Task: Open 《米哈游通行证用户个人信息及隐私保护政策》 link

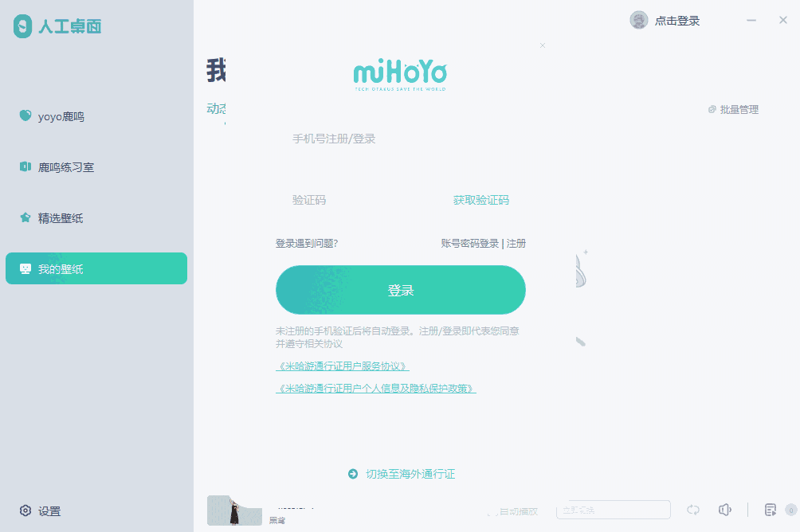Action: tap(376, 389)
